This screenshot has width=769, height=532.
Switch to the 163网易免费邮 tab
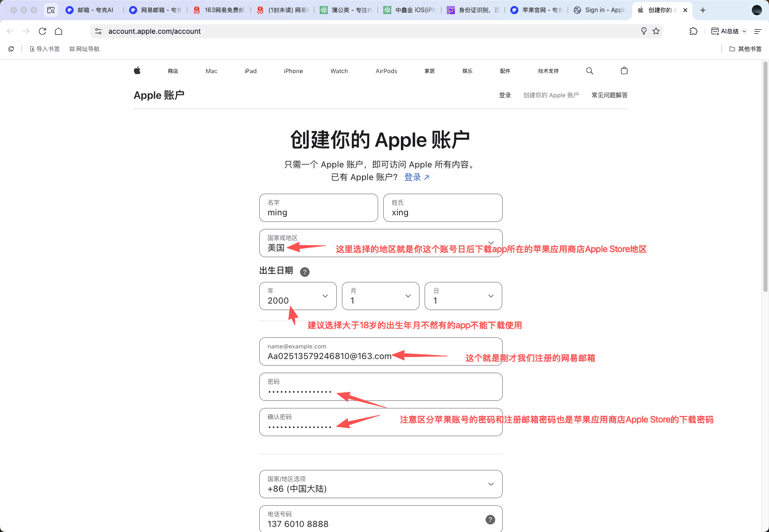coord(219,10)
